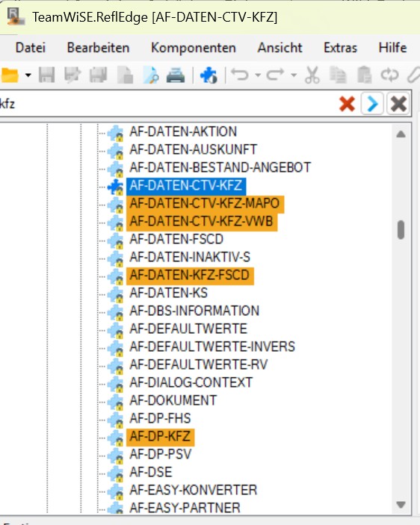Click the plain Save floppy disk icon
The image size is (420, 525).
(x=46, y=75)
